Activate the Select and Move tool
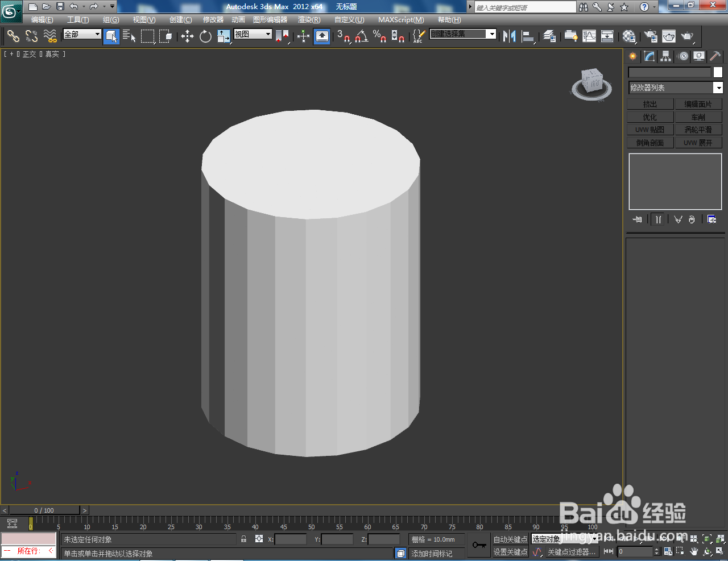728x561 pixels. [188, 36]
